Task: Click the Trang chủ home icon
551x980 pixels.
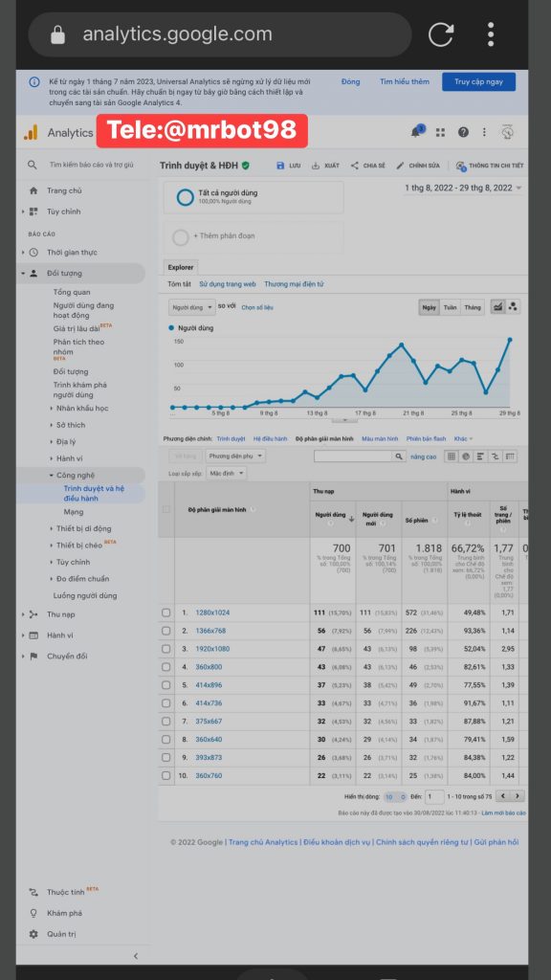Action: pos(33,190)
